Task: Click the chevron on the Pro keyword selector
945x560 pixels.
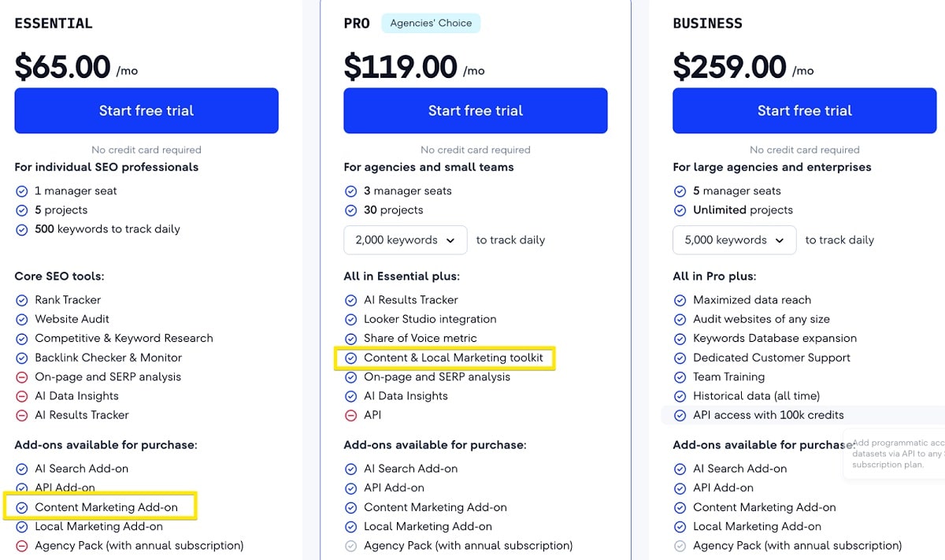Action: 451,239
